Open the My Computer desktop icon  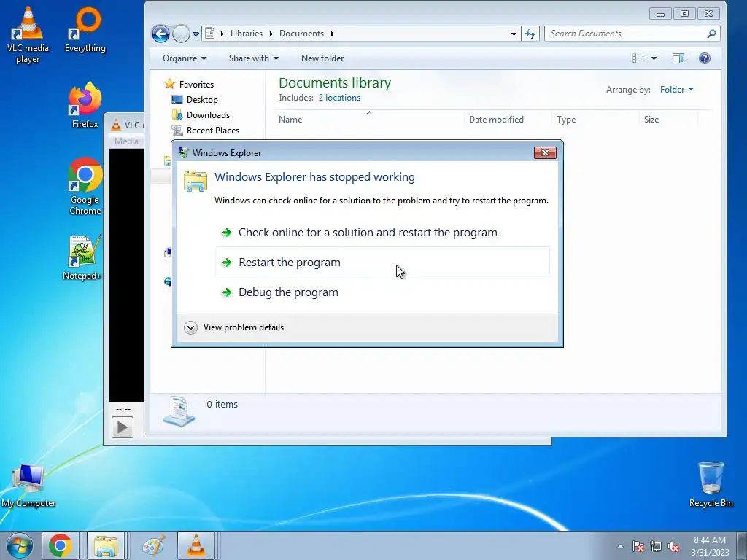[x=28, y=485]
